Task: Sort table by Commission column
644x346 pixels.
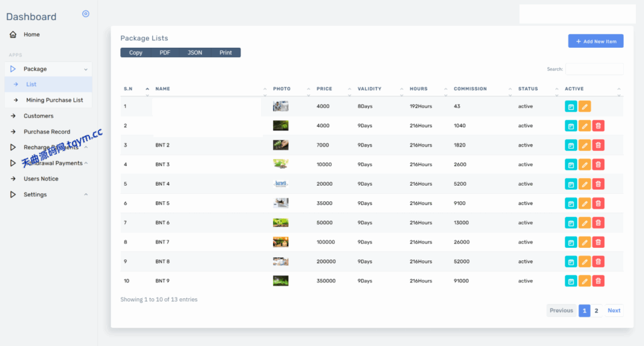Action: point(482,89)
